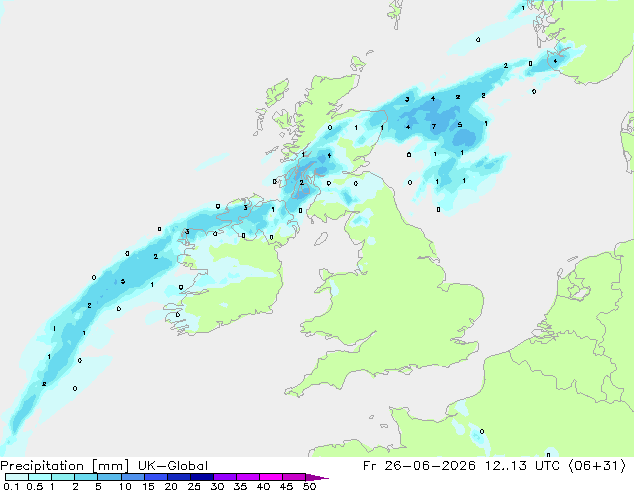Click the '35' legend scale label

[x=240, y=486]
